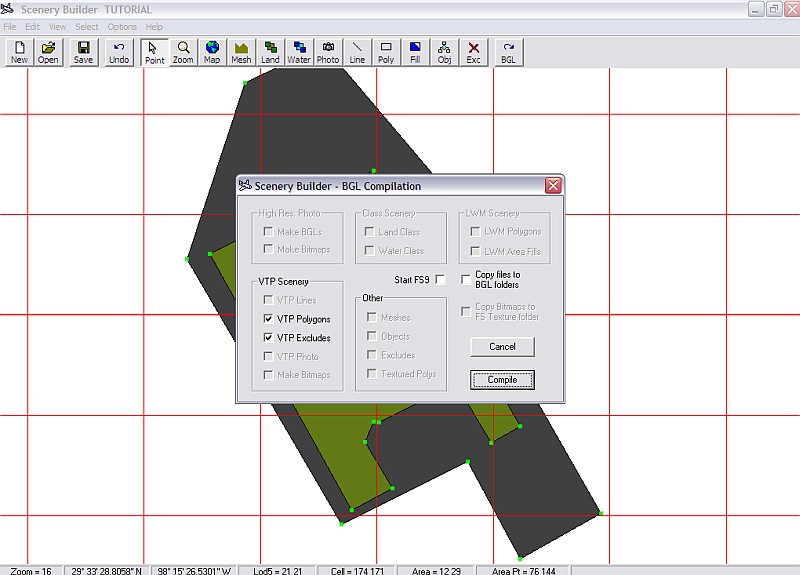Click the Map globe icon

point(212,52)
